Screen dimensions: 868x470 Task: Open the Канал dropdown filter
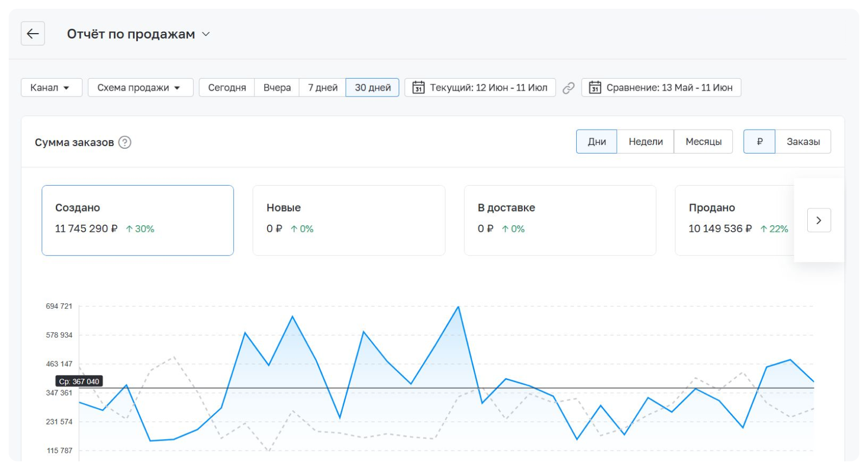[x=51, y=88]
